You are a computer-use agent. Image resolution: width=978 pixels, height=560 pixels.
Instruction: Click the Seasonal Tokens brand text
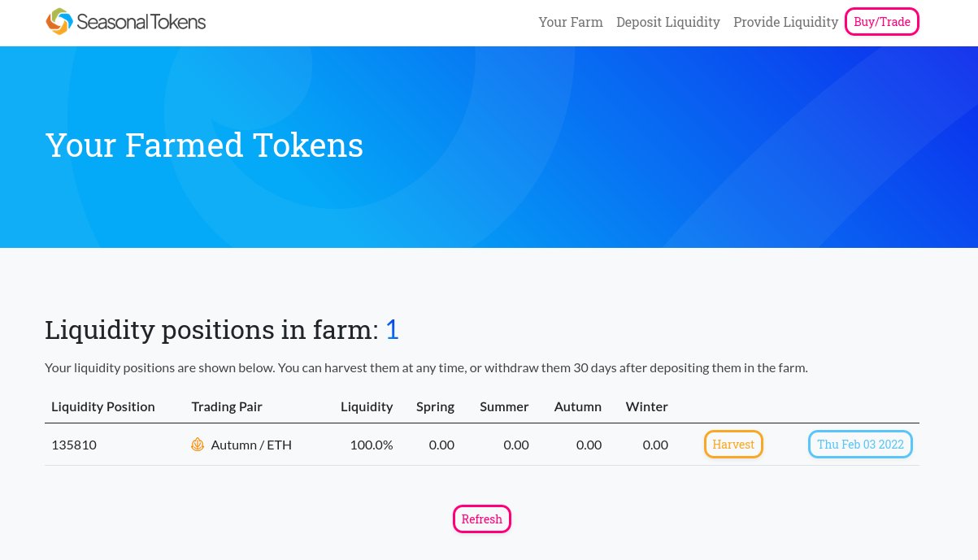(141, 22)
